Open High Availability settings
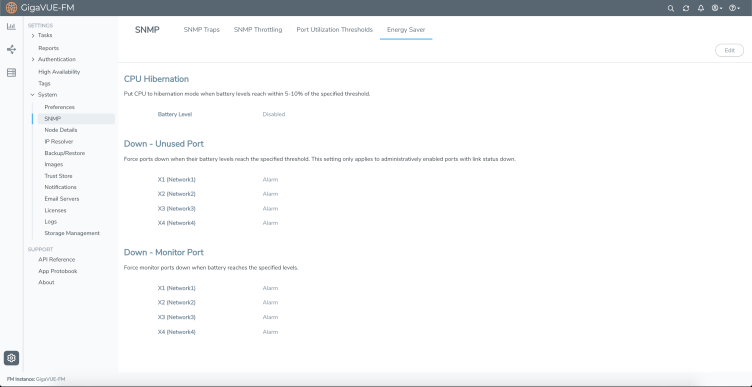The width and height of the screenshot is (752, 387). 59,72
